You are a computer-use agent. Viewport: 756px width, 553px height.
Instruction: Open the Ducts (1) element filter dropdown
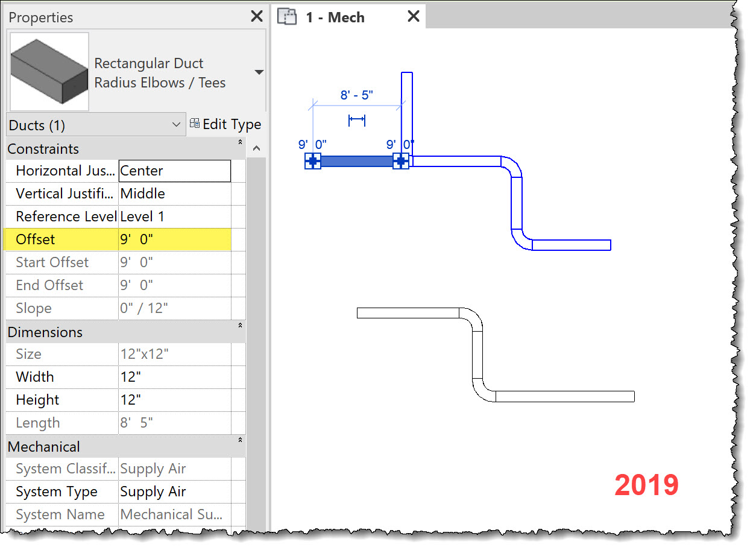tap(177, 124)
